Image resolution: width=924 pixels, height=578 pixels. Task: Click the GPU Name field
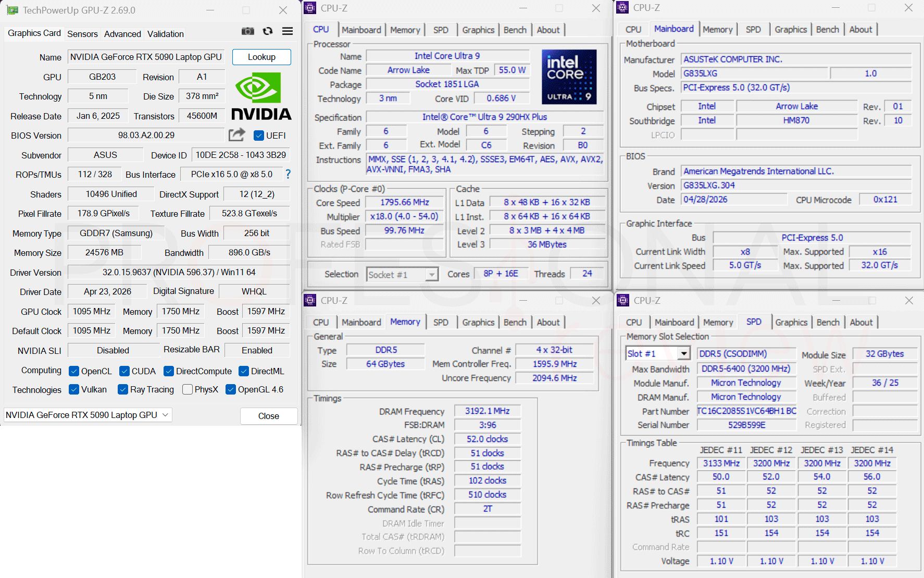[146, 57]
